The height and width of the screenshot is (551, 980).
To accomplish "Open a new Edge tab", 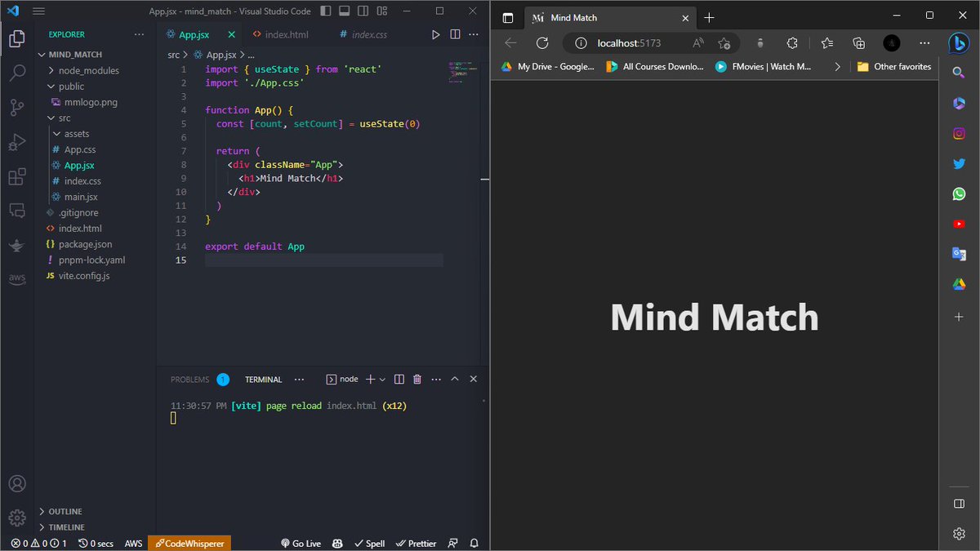I will coord(709,17).
